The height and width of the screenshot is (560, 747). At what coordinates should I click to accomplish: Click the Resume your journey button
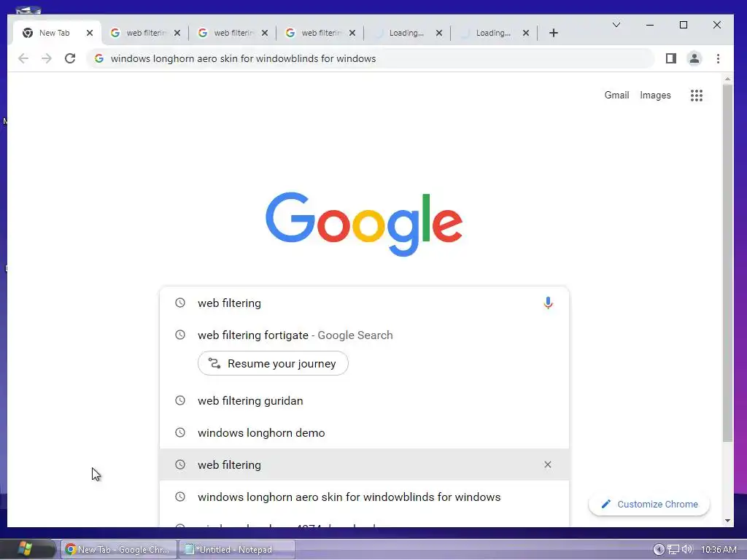coord(273,363)
